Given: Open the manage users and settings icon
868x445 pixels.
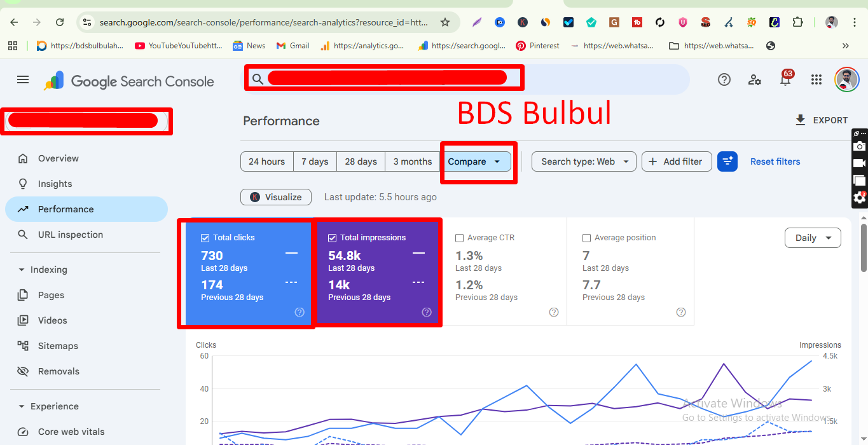Looking at the screenshot, I should tap(755, 79).
